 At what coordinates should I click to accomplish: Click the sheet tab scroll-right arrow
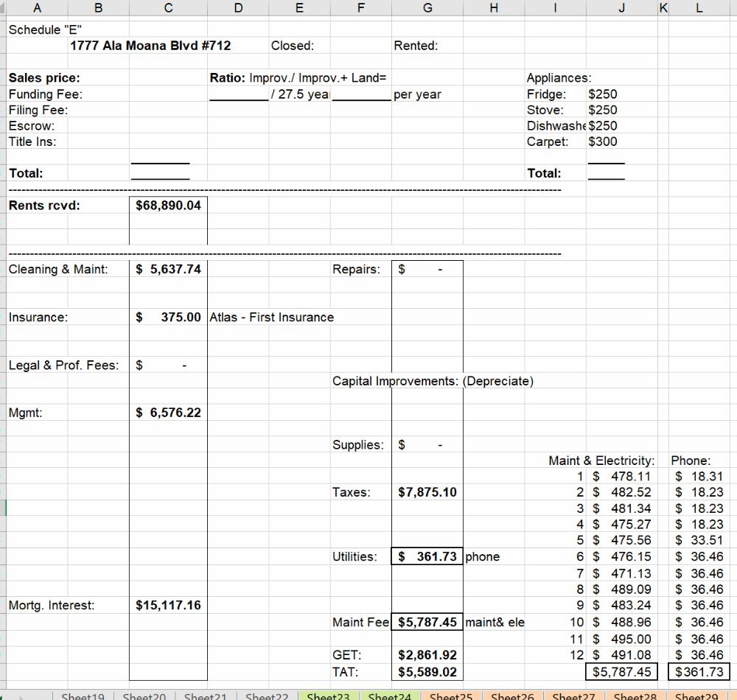pos(24,695)
